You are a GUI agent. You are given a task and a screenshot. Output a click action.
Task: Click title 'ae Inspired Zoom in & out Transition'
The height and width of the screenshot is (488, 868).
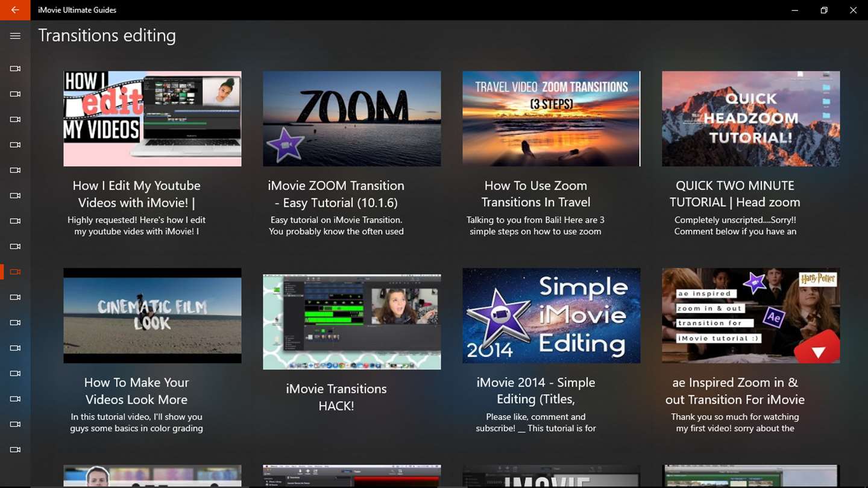pyautogui.click(x=735, y=391)
